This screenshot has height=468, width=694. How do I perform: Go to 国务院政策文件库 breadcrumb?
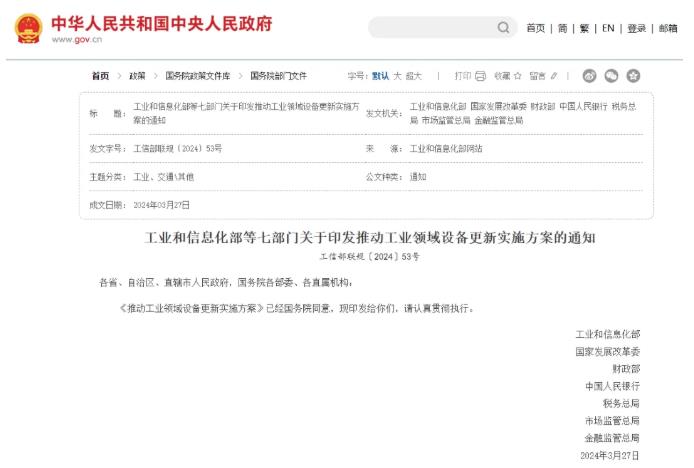[x=198, y=76]
